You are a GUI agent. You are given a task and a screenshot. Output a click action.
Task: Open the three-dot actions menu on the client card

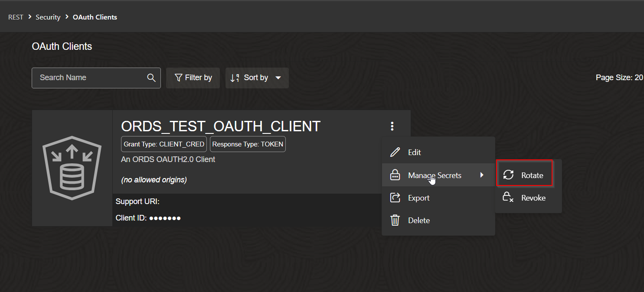392,126
